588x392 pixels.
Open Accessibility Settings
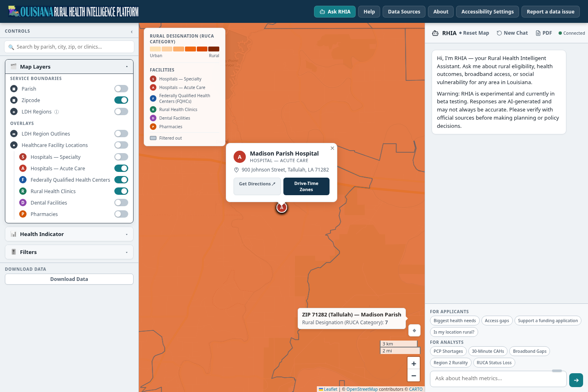tap(488, 11)
